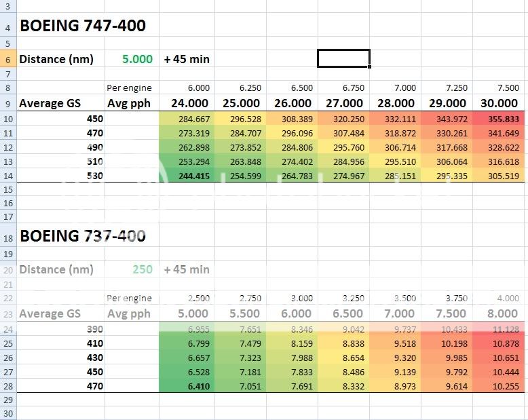The height and width of the screenshot is (420, 528).
Task: Select the 27.000 column header cell
Action: [x=344, y=103]
